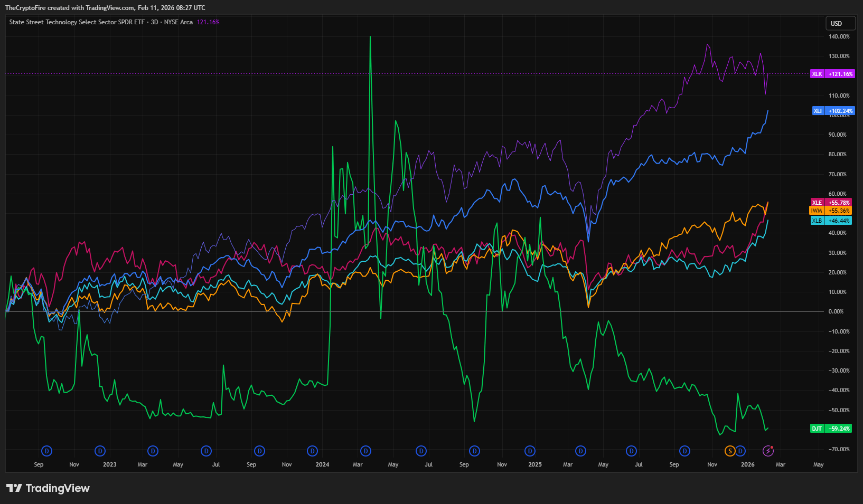Screen dimensions: 863x504
Task: Select the June 2025 dividend marker
Action: (631, 451)
